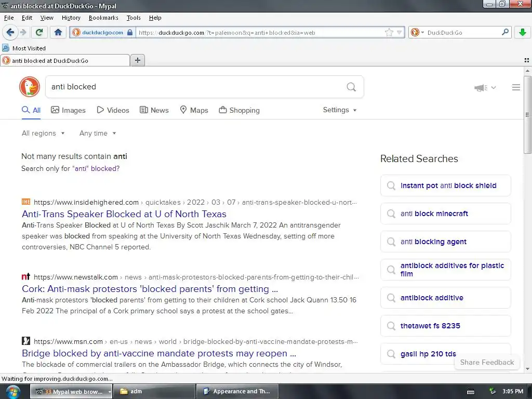The width and height of the screenshot is (532, 399).
Task: Open the Bookmarks menu
Action: coord(103,18)
